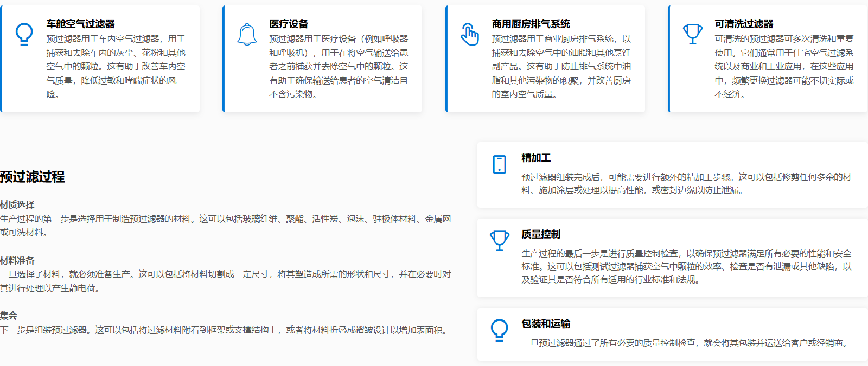This screenshot has width=868, height=366.
Task: Click the trophy icon beside 可清洗过滤器
Action: (692, 34)
